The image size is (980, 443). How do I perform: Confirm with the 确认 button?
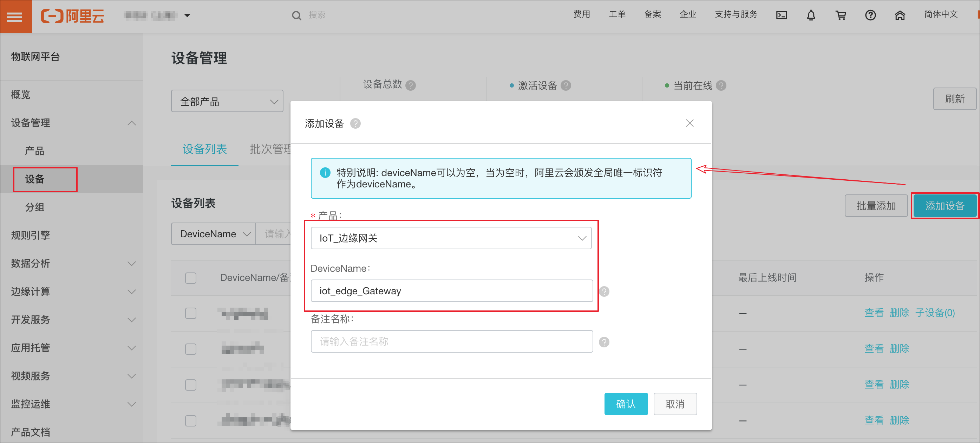626,404
